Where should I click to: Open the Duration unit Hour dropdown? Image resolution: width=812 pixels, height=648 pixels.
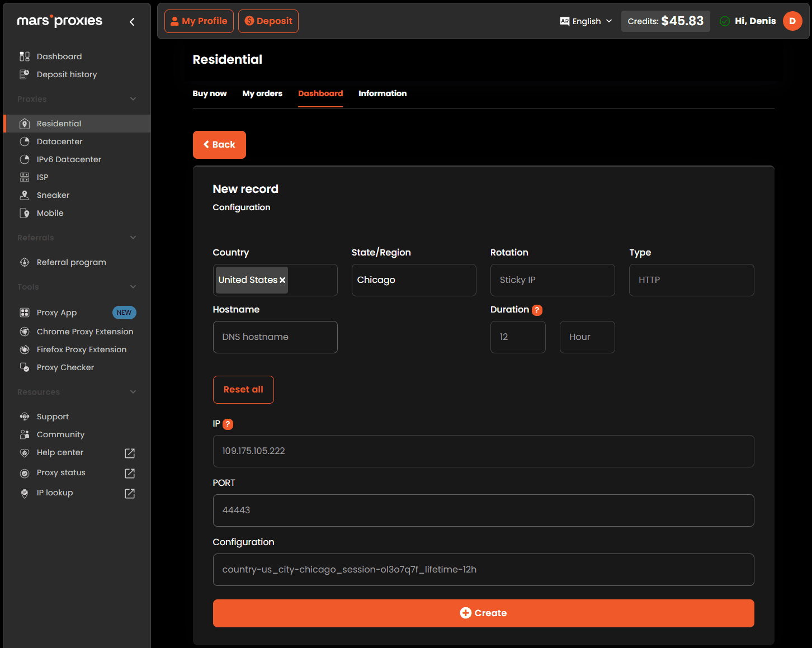coord(587,337)
